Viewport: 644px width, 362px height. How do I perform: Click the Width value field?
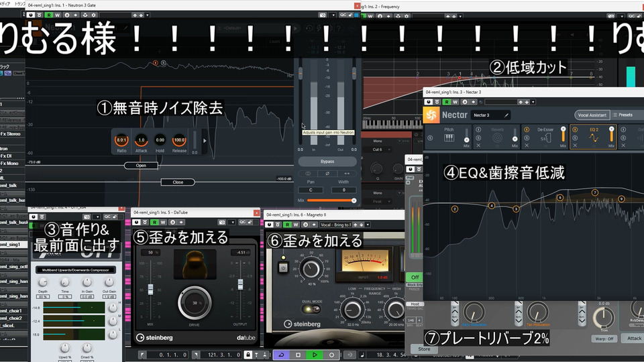343,190
